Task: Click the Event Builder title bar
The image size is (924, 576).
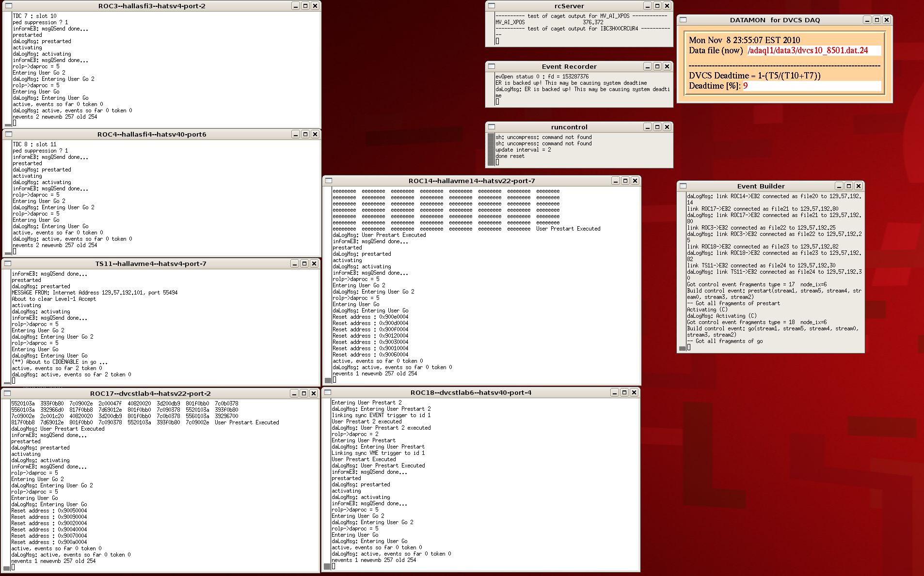Action: (761, 186)
